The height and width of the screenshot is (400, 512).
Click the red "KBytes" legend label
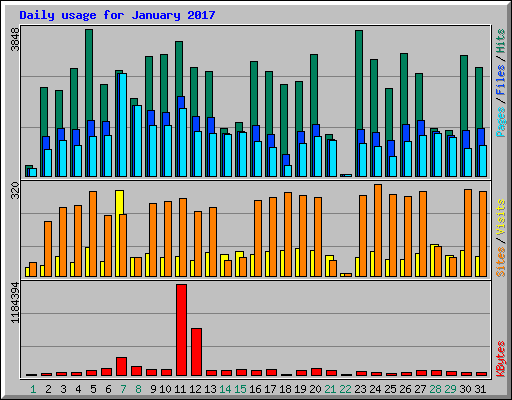tap(501, 359)
